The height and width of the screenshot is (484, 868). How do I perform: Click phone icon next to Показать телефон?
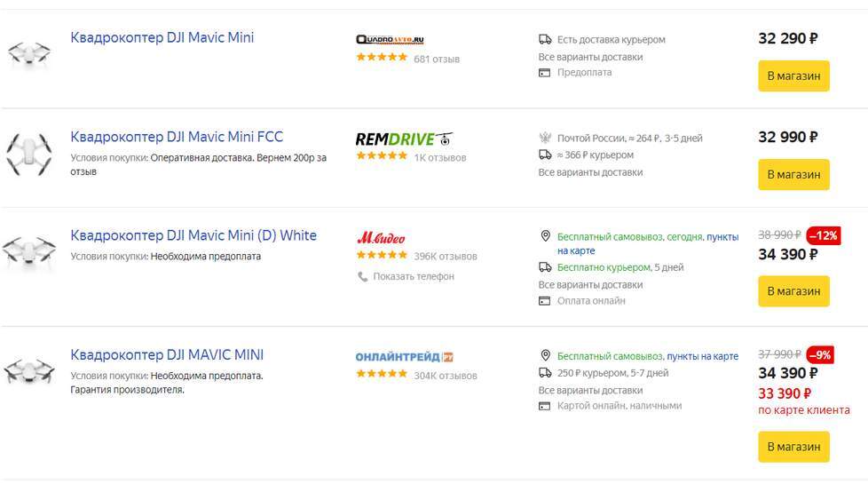tap(362, 276)
